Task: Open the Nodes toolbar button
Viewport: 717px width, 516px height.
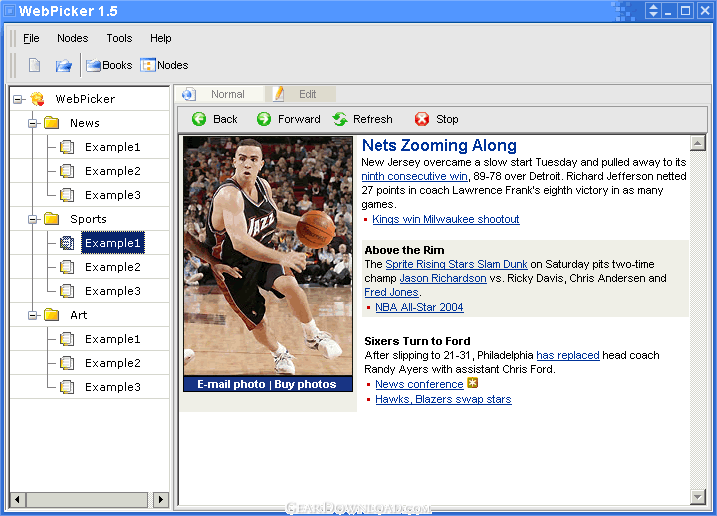Action: (x=164, y=65)
